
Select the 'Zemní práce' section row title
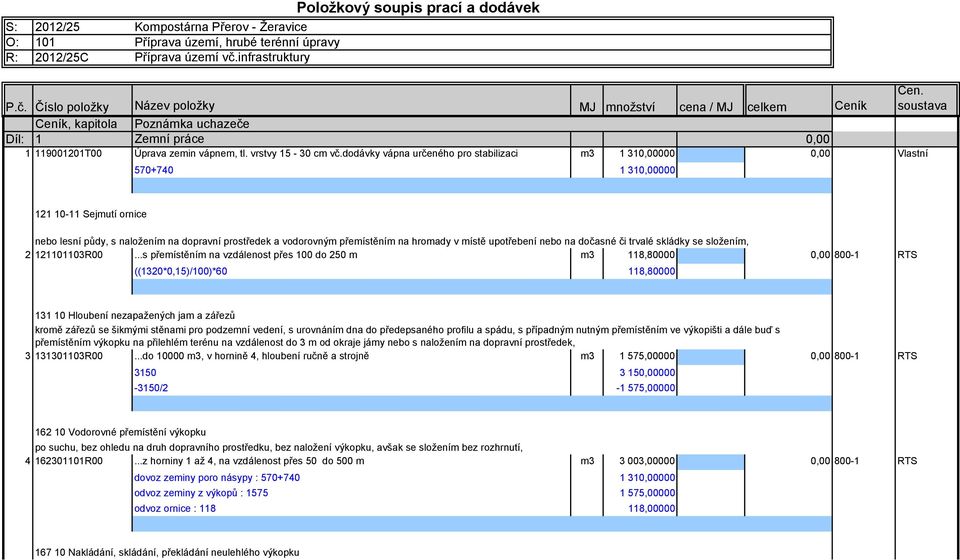point(169,139)
